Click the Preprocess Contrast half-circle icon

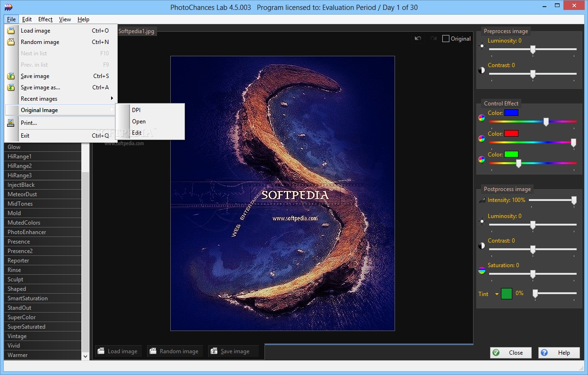click(482, 70)
